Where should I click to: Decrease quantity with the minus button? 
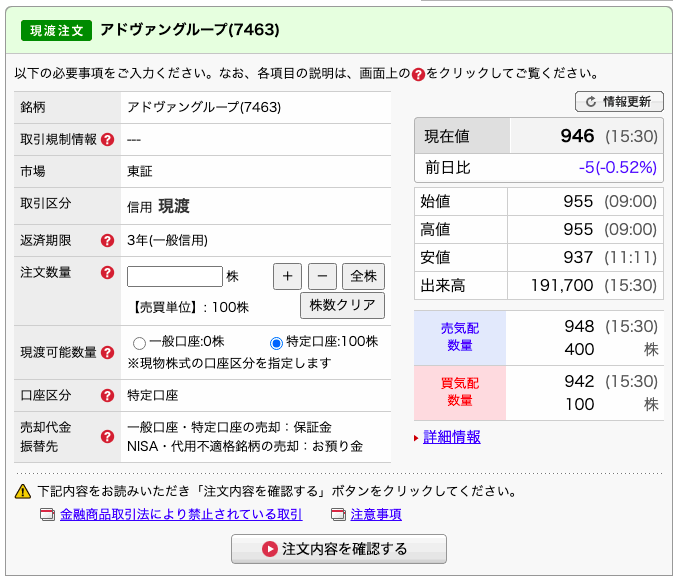(x=322, y=276)
